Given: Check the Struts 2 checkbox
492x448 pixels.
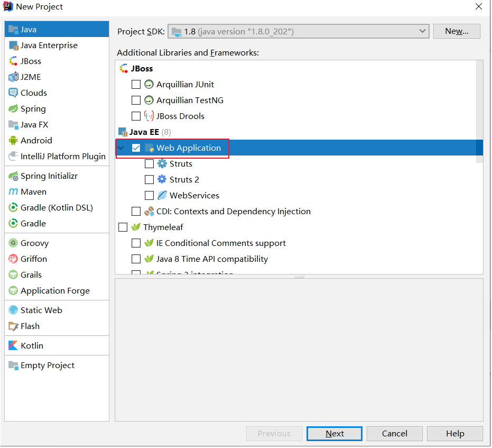Looking at the screenshot, I should 150,180.
